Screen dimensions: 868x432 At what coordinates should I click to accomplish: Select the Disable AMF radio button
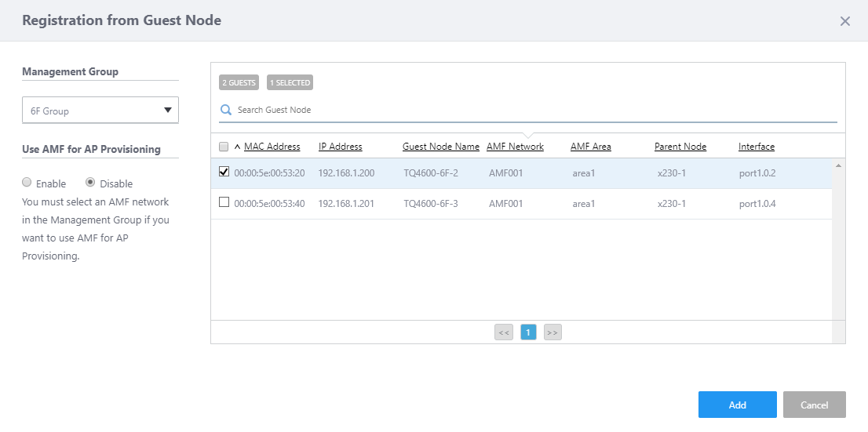(89, 183)
